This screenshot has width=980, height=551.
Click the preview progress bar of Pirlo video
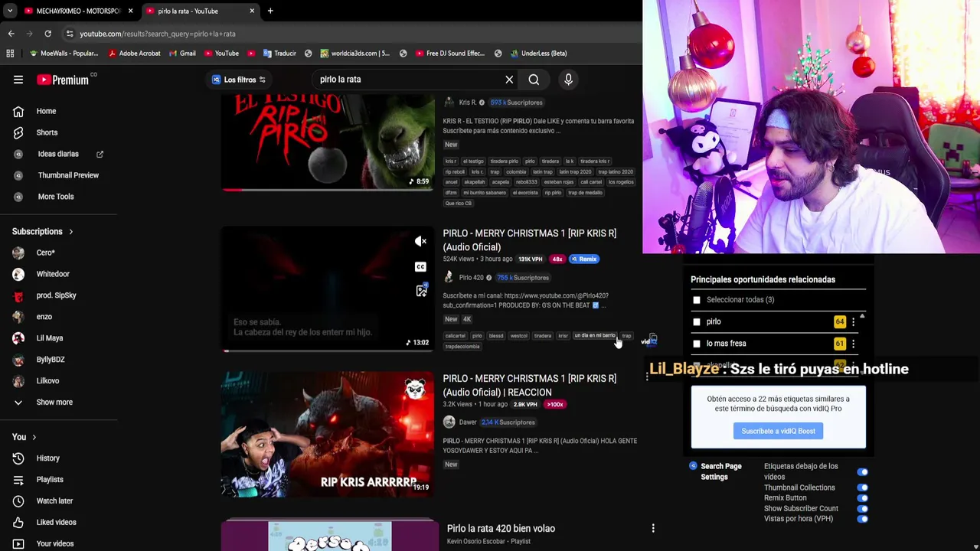(x=328, y=350)
